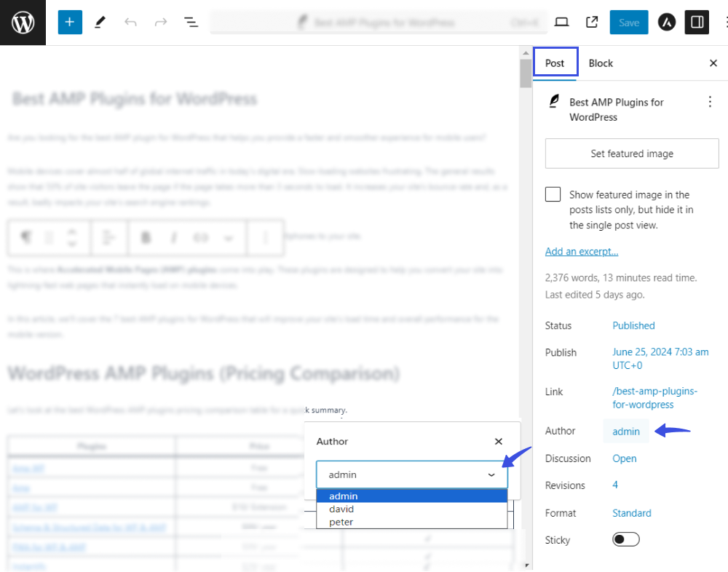The width and height of the screenshot is (728, 572).
Task: Select david in author list
Action: pos(412,509)
